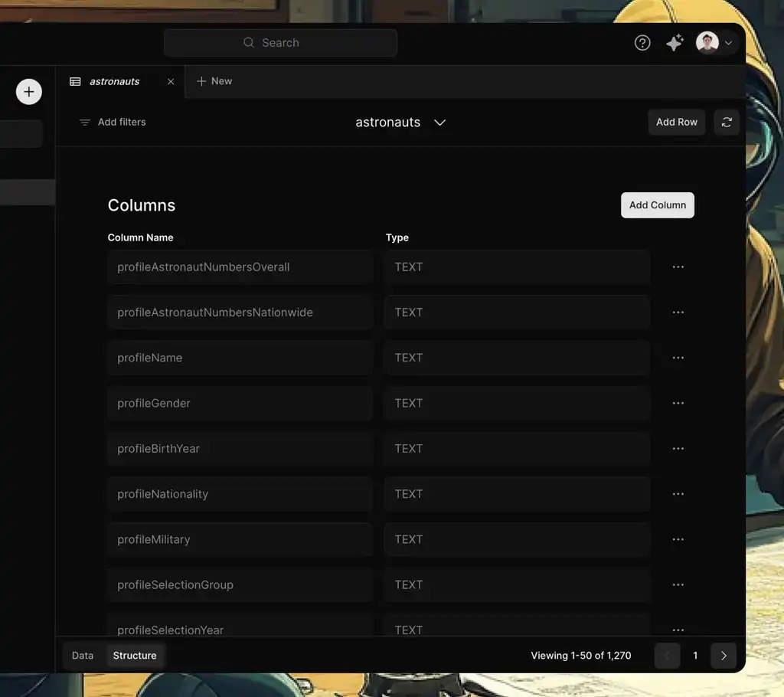The height and width of the screenshot is (697, 784).
Task: Select the Structure view
Action: point(135,656)
